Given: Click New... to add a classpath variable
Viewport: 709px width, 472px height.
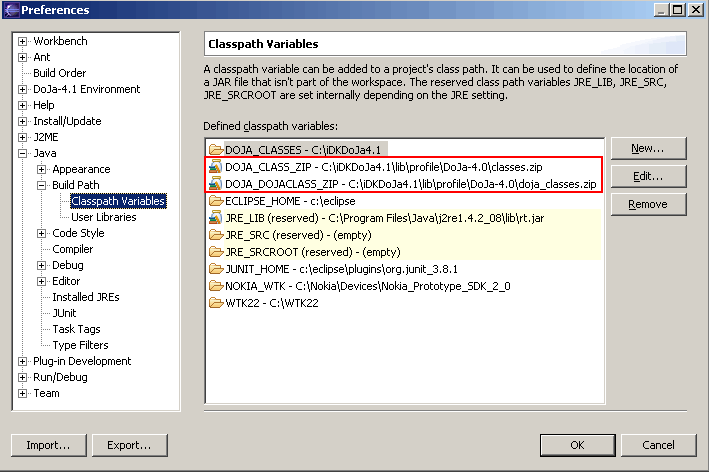Looking at the screenshot, I should point(648,148).
